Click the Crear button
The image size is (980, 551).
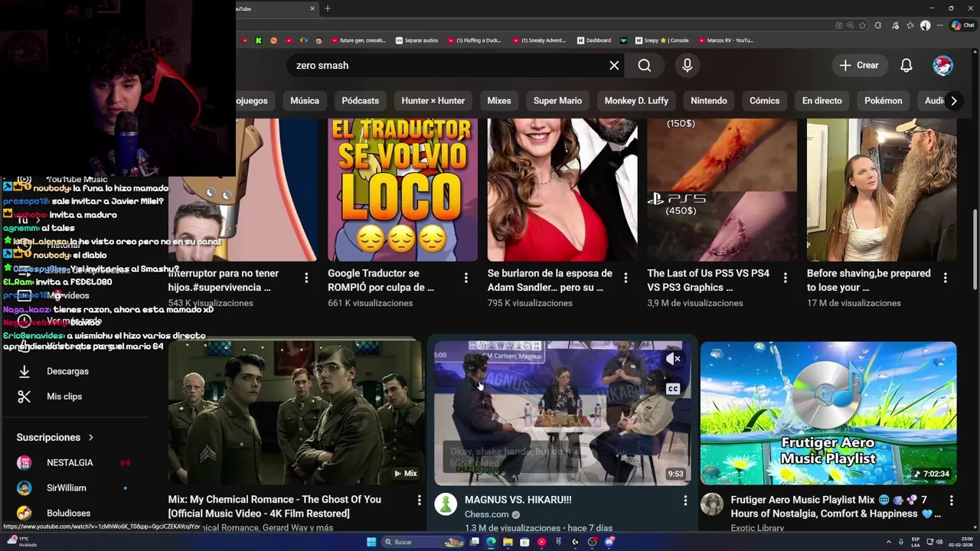[x=858, y=65]
